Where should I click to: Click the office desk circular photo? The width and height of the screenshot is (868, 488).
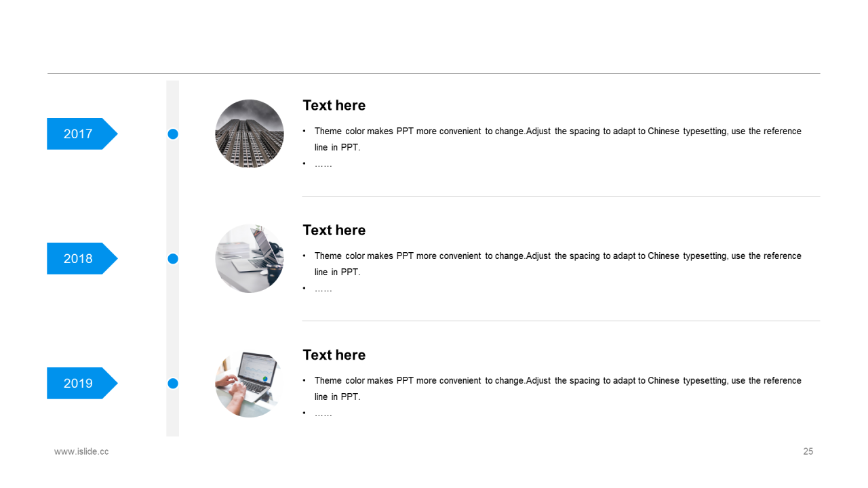250,258
